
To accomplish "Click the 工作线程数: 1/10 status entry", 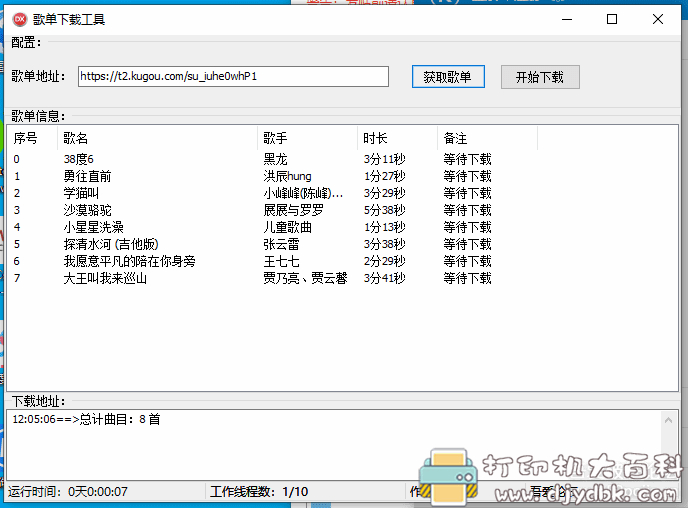I will [259, 491].
